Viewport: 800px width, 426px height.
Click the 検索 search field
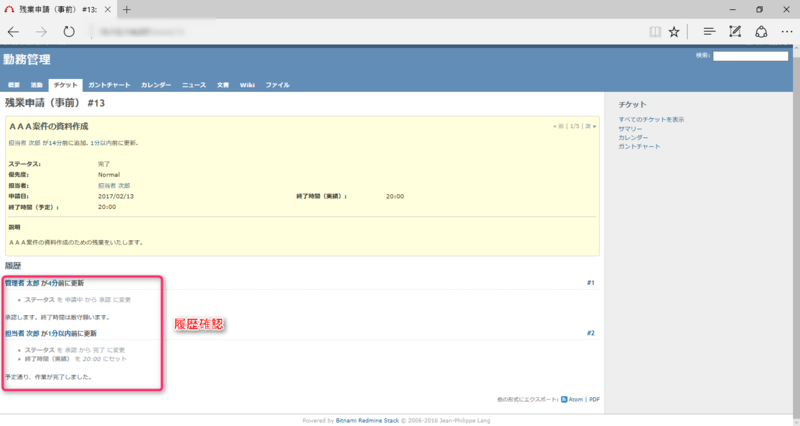point(750,56)
